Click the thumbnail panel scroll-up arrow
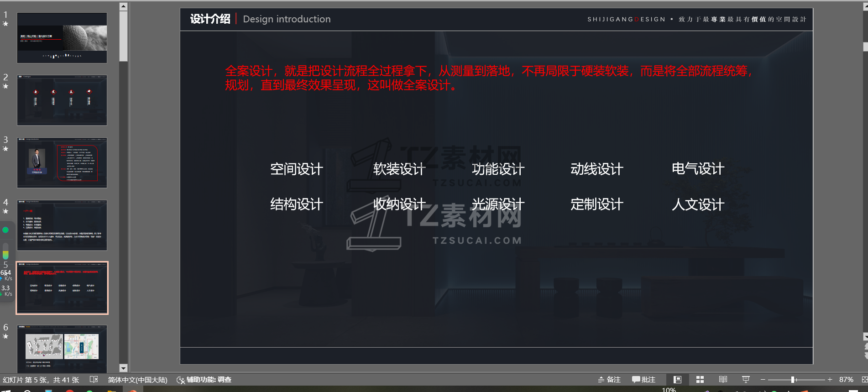 coord(123,6)
